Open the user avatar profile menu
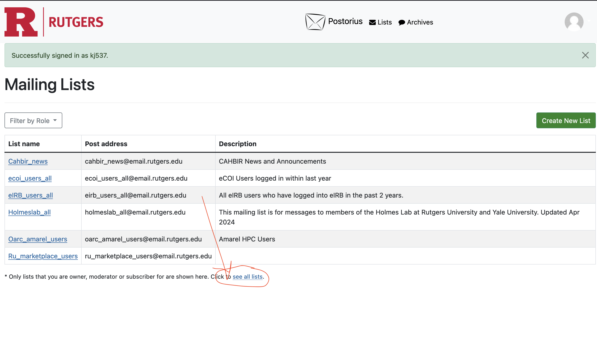Viewport: 597px width, 364px height. [574, 22]
